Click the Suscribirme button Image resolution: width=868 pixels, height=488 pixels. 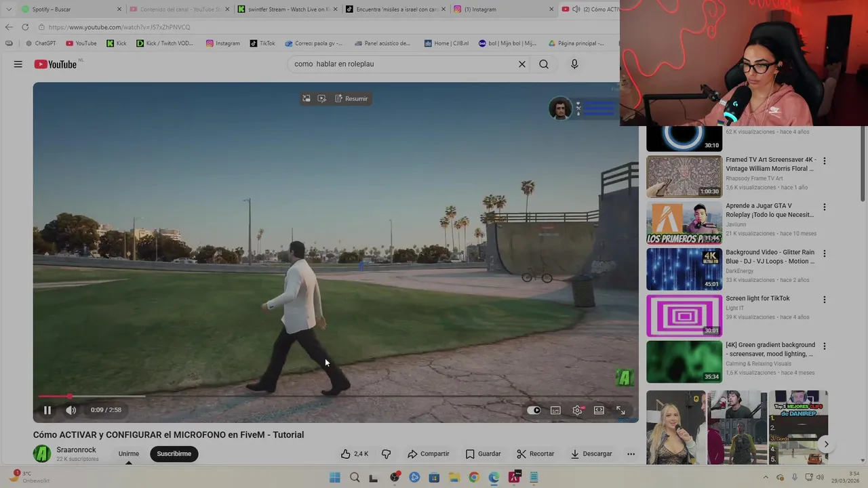[174, 454]
